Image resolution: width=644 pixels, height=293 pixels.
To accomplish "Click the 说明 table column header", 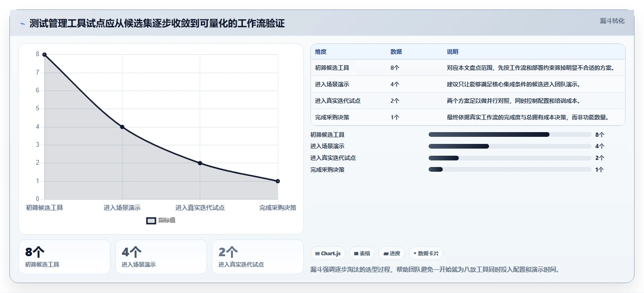I will [453, 52].
